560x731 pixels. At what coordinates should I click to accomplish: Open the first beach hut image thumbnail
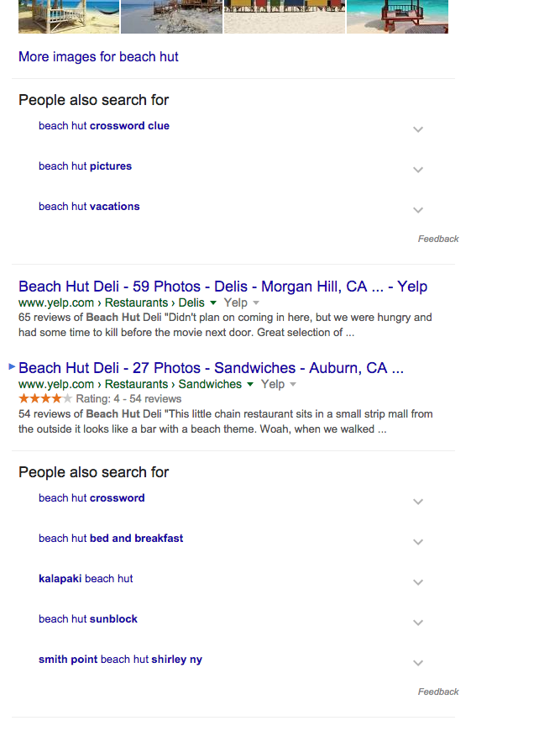[x=69, y=16]
